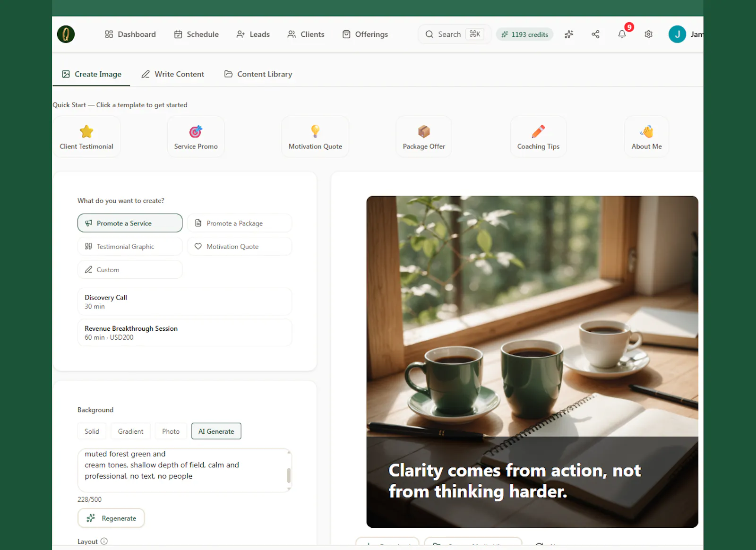The image size is (756, 550).
Task: Switch to the Create Image tab
Action: click(x=92, y=74)
